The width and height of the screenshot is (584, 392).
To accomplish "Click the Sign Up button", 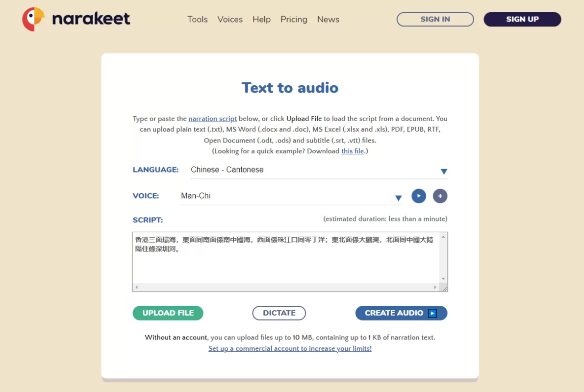I will 522,20.
